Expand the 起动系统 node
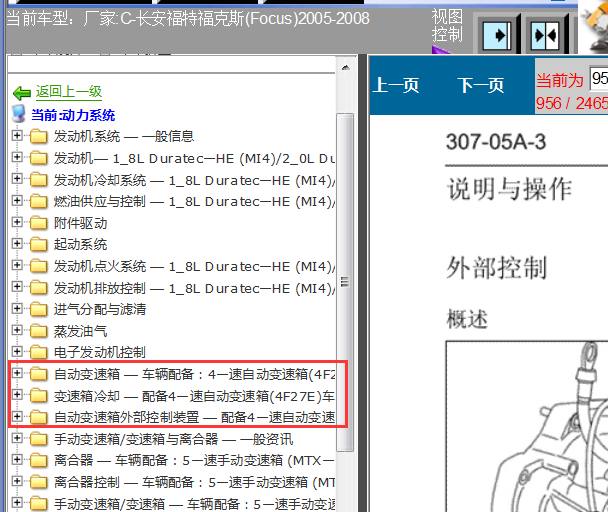The height and width of the screenshot is (512, 608). tap(17, 243)
